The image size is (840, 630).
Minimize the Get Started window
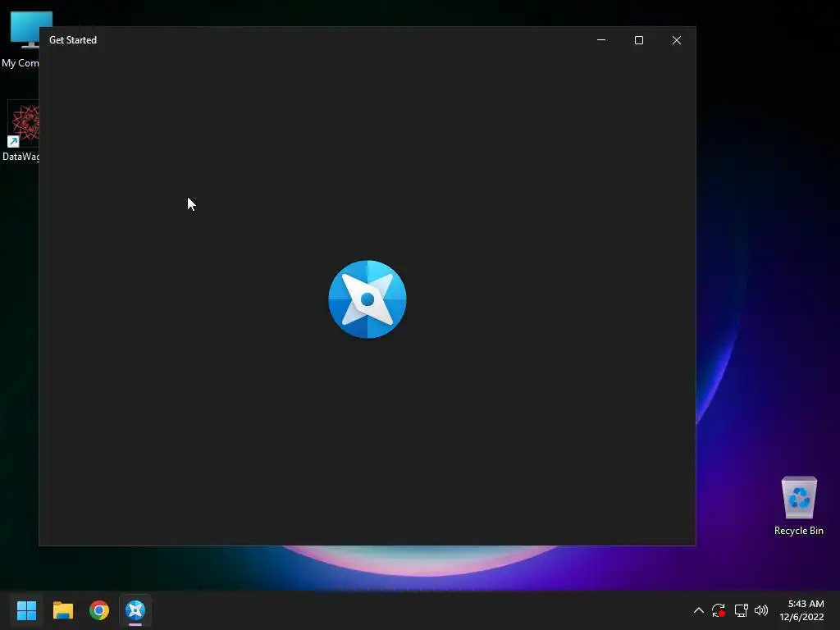(x=601, y=40)
